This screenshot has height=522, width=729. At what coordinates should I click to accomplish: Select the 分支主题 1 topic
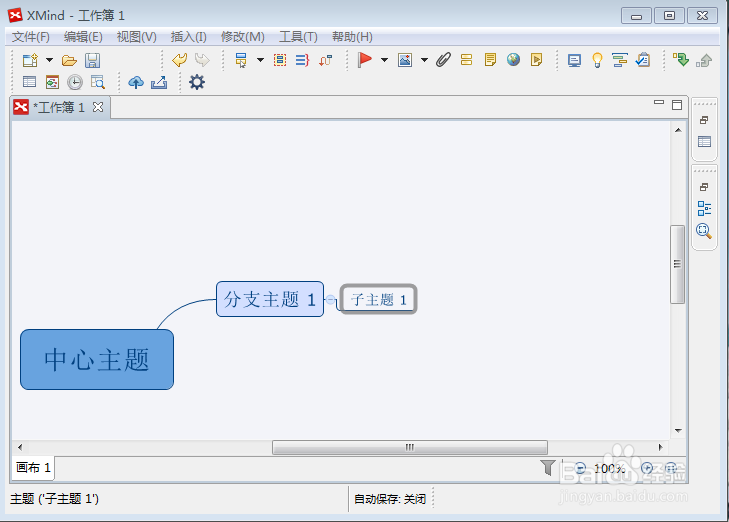pyautogui.click(x=270, y=299)
